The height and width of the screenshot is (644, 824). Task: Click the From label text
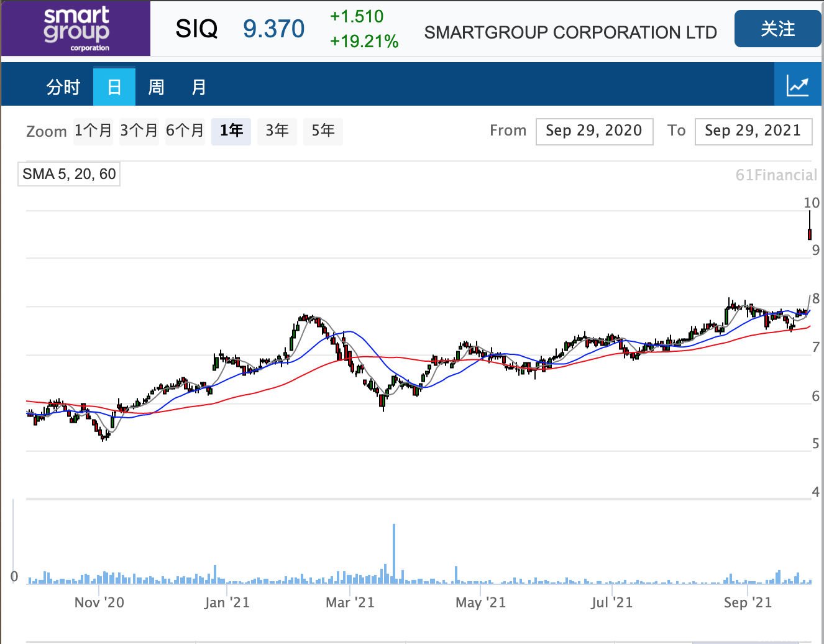click(x=508, y=131)
